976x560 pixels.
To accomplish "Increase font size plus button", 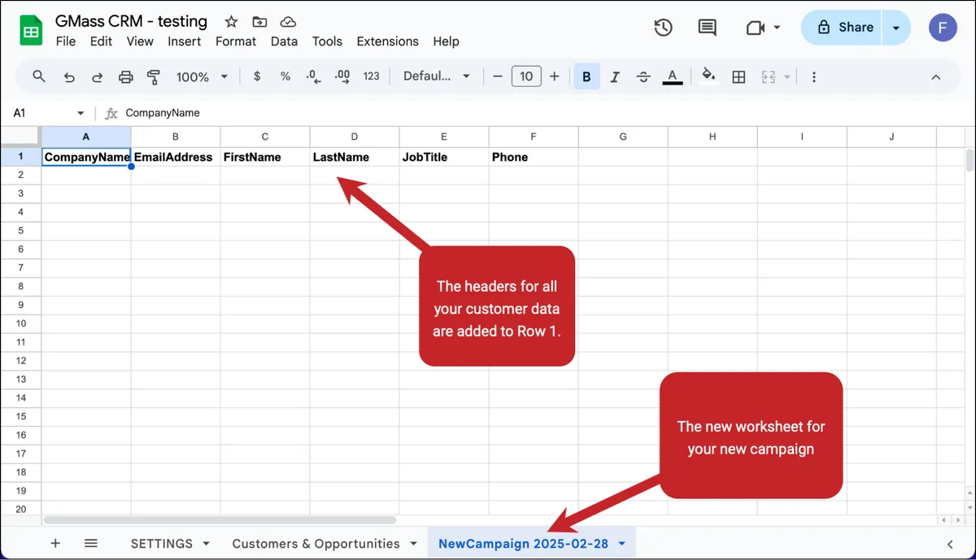I will [x=555, y=76].
